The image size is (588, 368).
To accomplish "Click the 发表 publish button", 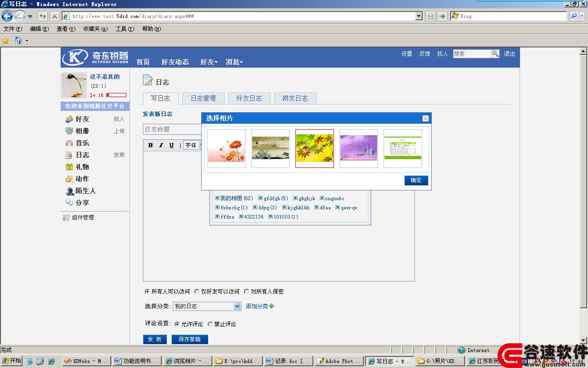I will [x=155, y=339].
